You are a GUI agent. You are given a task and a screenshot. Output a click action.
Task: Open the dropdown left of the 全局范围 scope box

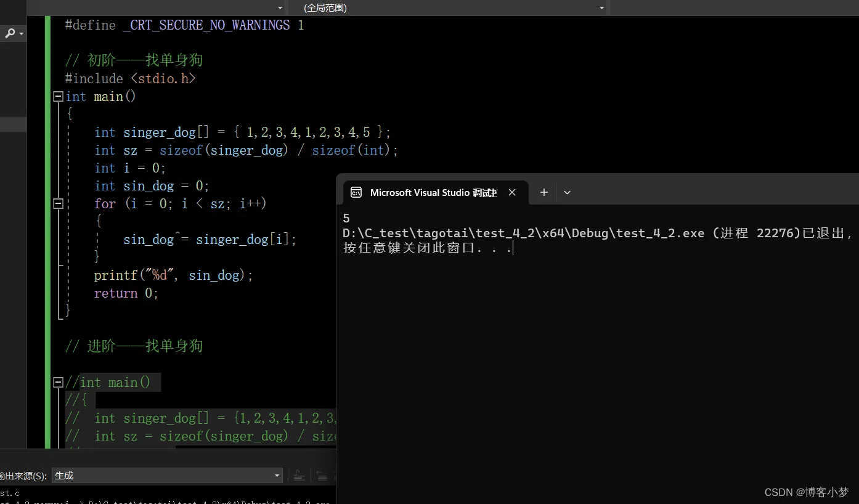click(x=280, y=8)
